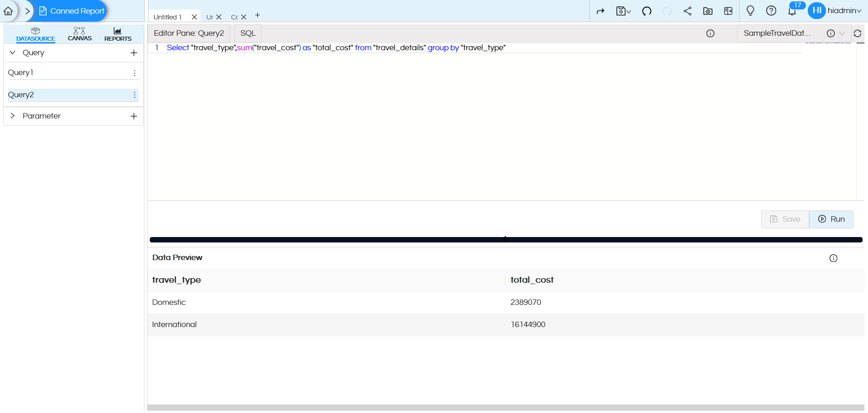
Task: Open notifications showing 17 alerts
Action: point(792,11)
